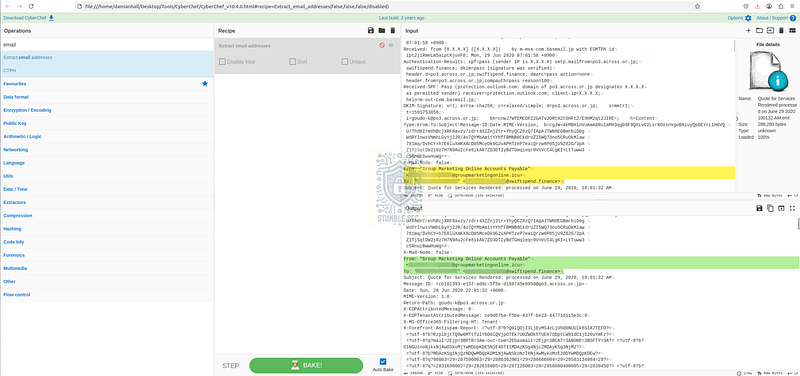Viewport: 800px width, 376px height.
Task: Expand Flow control category
Action: click(x=107, y=295)
